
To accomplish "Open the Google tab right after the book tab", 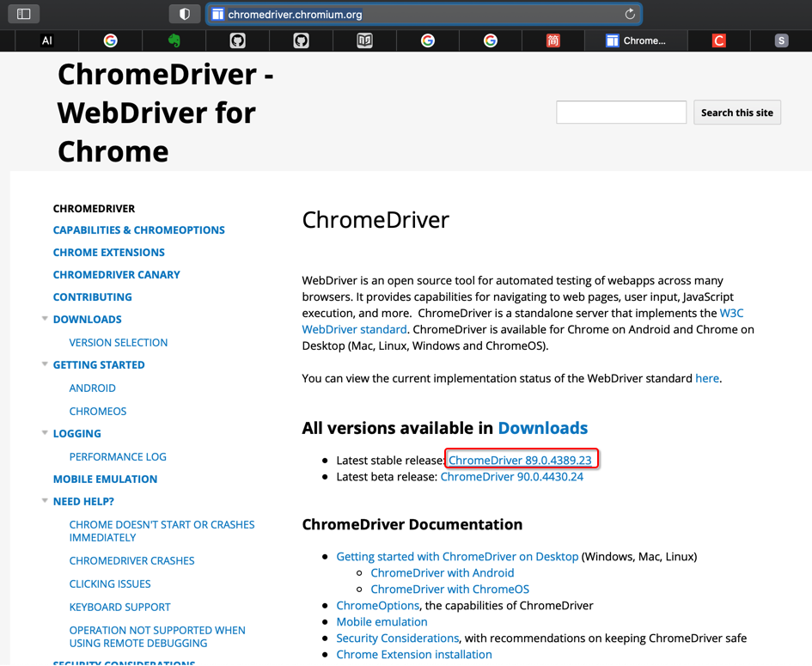I will pyautogui.click(x=428, y=40).
